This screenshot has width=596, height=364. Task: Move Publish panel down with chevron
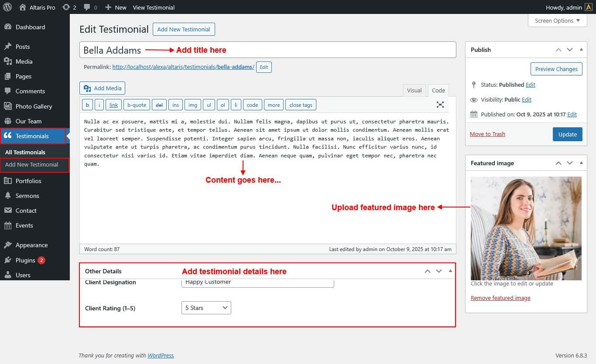(x=570, y=50)
